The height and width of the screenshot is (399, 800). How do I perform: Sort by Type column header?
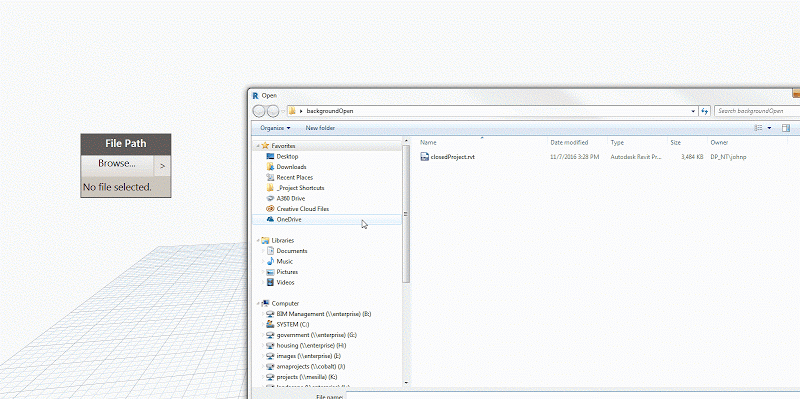point(617,142)
